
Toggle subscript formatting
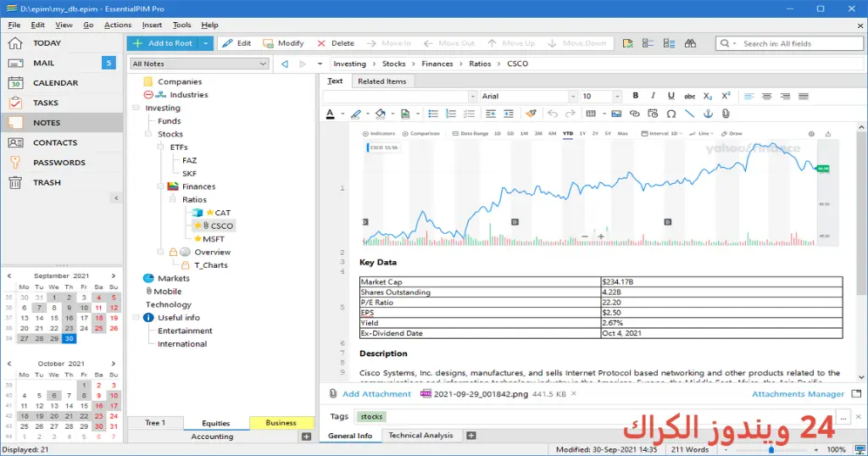pyautogui.click(x=708, y=96)
